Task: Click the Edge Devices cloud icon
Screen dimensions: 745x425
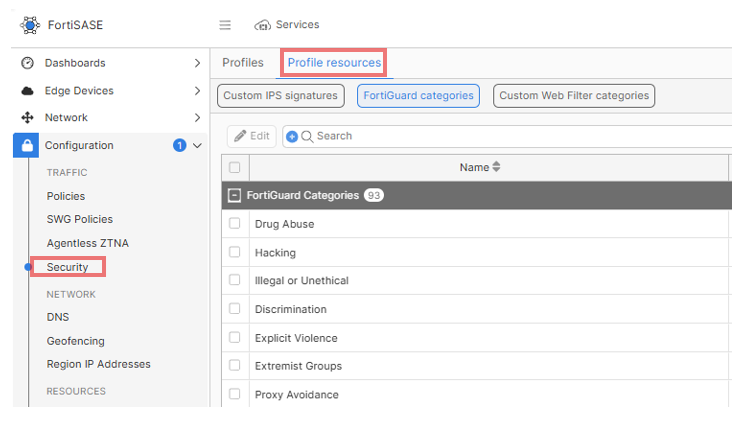Action: (28, 91)
